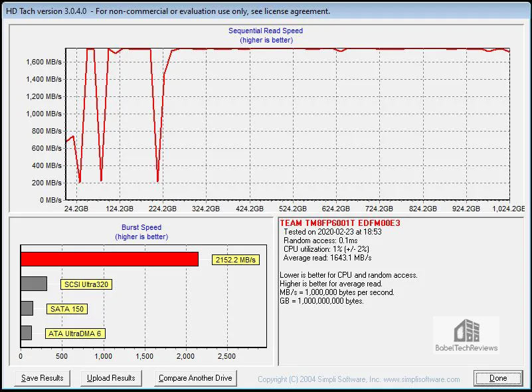Viewport: 532px width, 392px height.
Task: Click the 400 MB/s axis label
Action: [x=46, y=165]
